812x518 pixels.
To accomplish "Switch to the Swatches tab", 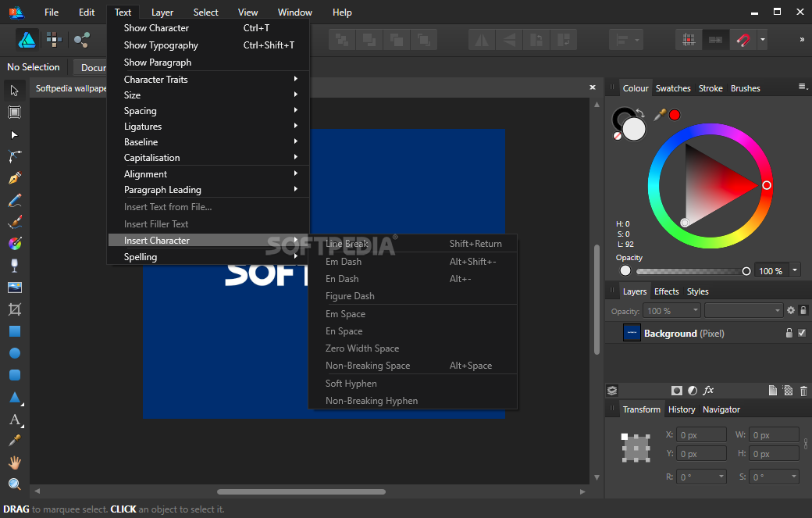I will tap(673, 88).
